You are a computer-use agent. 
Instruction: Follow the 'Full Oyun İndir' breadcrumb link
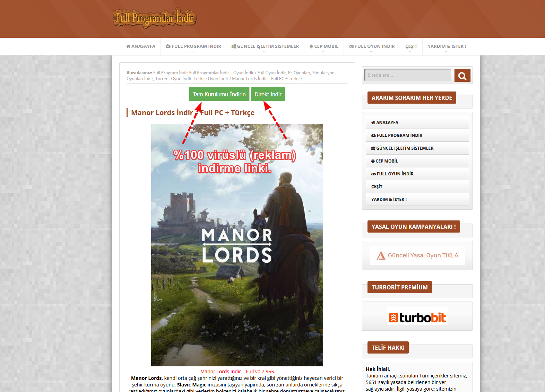[x=271, y=73]
